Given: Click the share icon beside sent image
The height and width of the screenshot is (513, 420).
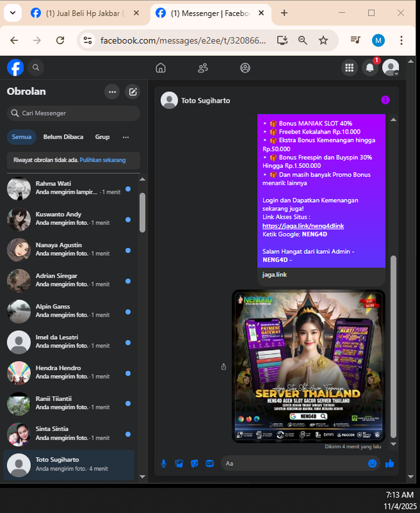Looking at the screenshot, I should (x=223, y=366).
